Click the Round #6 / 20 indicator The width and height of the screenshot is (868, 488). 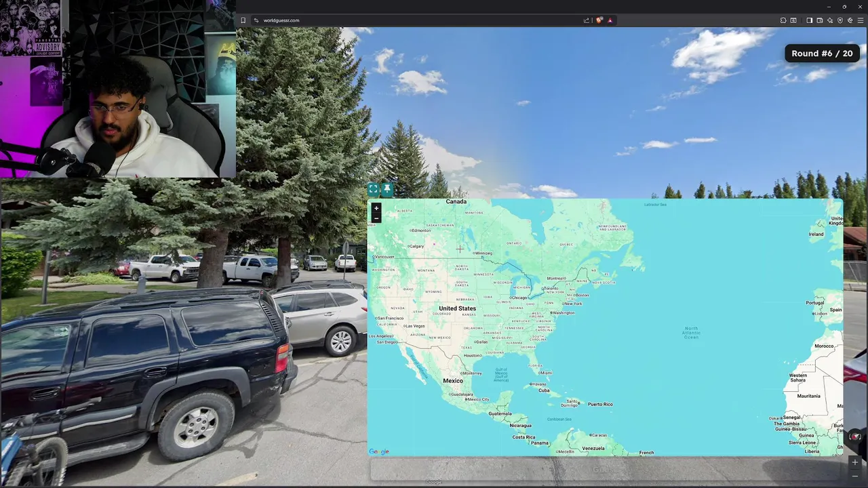coord(822,54)
